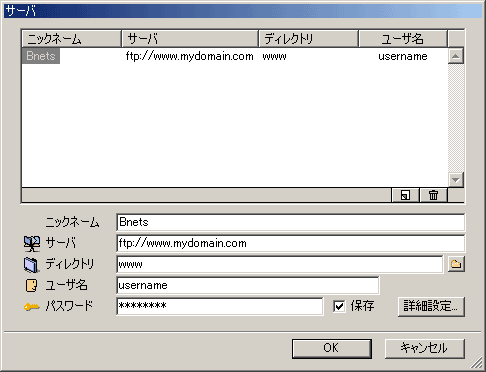Open 詳細設定... advanced settings

[431, 306]
